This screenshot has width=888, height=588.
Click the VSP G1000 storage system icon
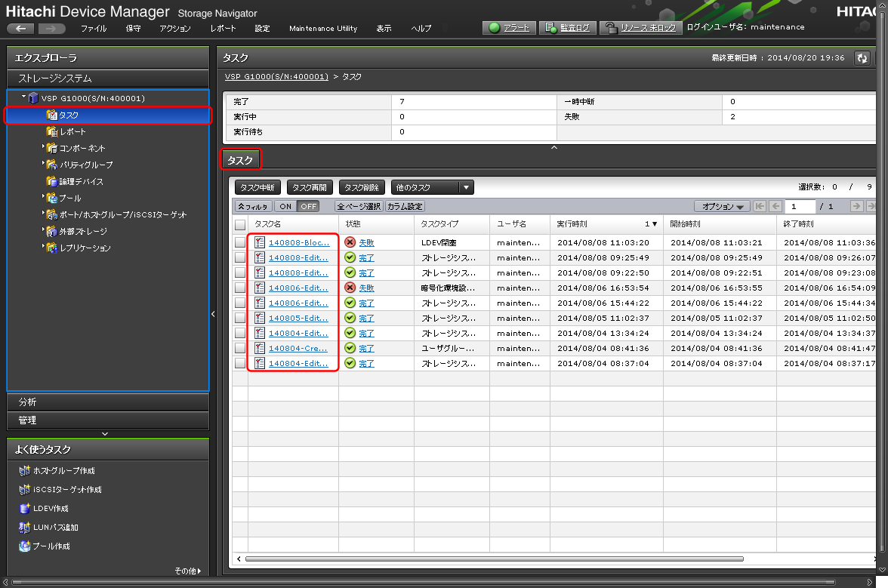34,98
